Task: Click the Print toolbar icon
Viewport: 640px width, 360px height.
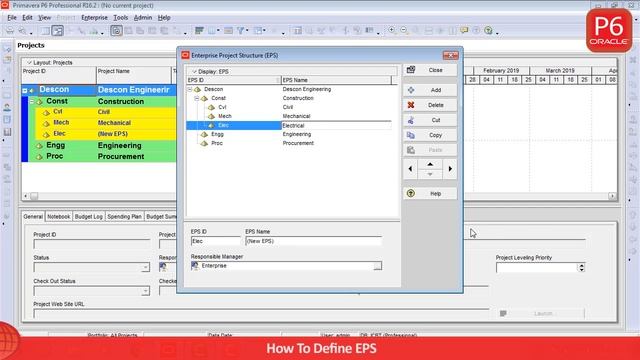Action: (10, 31)
